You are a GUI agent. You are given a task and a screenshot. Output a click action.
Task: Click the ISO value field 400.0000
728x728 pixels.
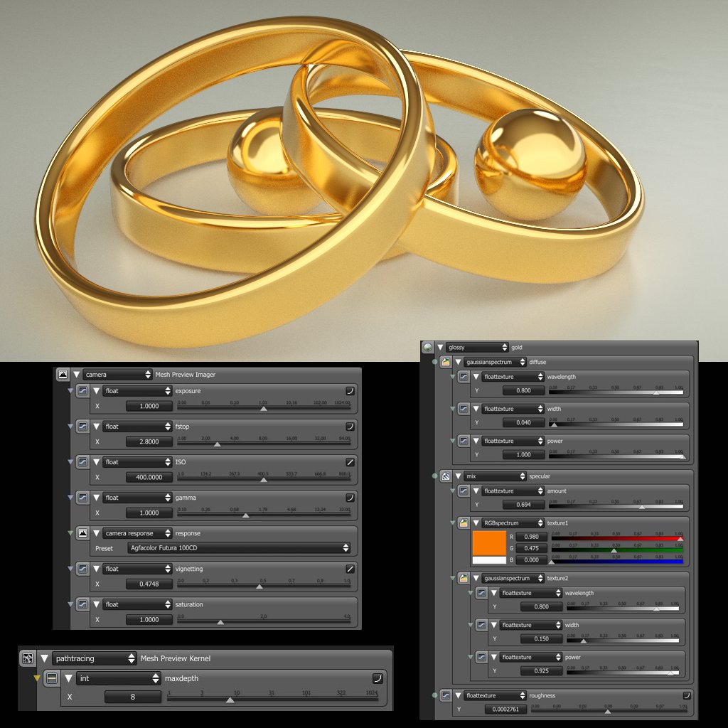tap(149, 477)
